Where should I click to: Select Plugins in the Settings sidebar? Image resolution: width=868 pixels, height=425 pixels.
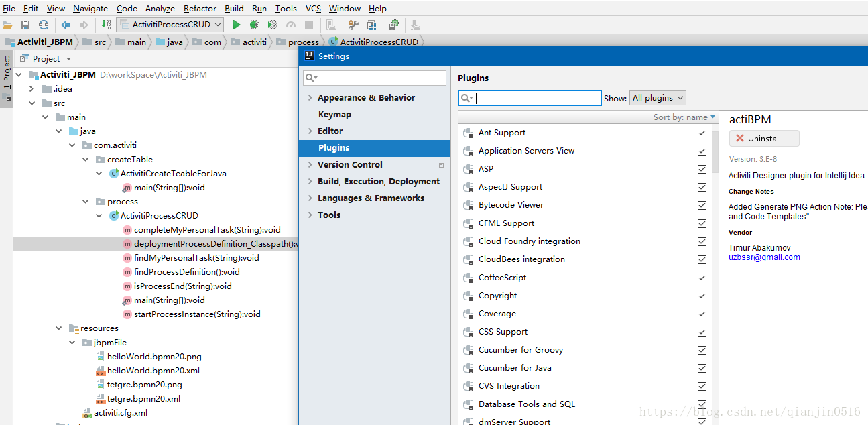pyautogui.click(x=375, y=148)
